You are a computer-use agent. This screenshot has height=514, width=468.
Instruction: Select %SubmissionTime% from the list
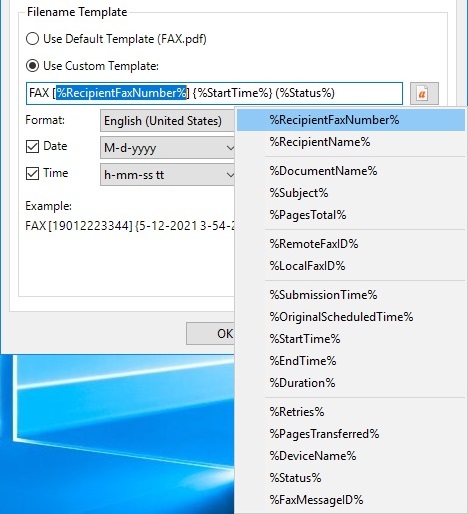click(x=351, y=295)
